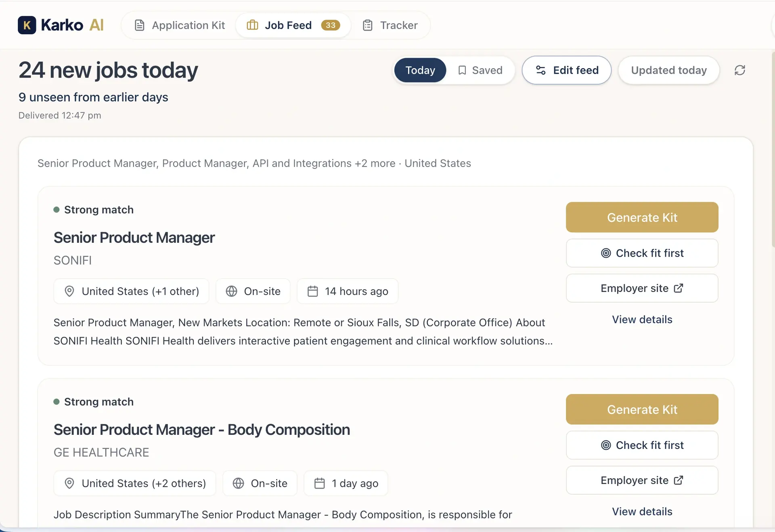Open the Application Kit tab
775x532 pixels.
coord(180,25)
